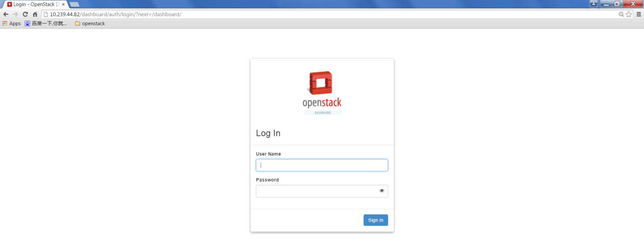Toggle password visibility with the eye icon
644x248 pixels.
click(x=381, y=191)
